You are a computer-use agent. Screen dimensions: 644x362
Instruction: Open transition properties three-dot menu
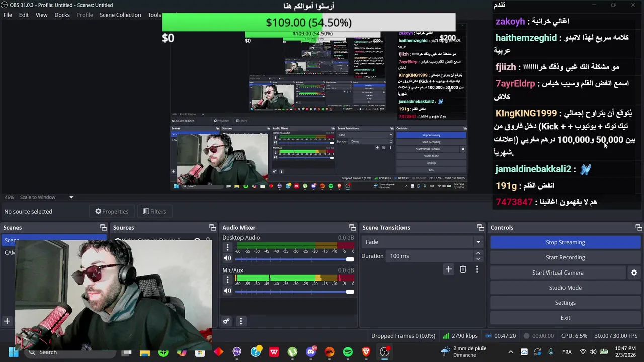(x=477, y=269)
